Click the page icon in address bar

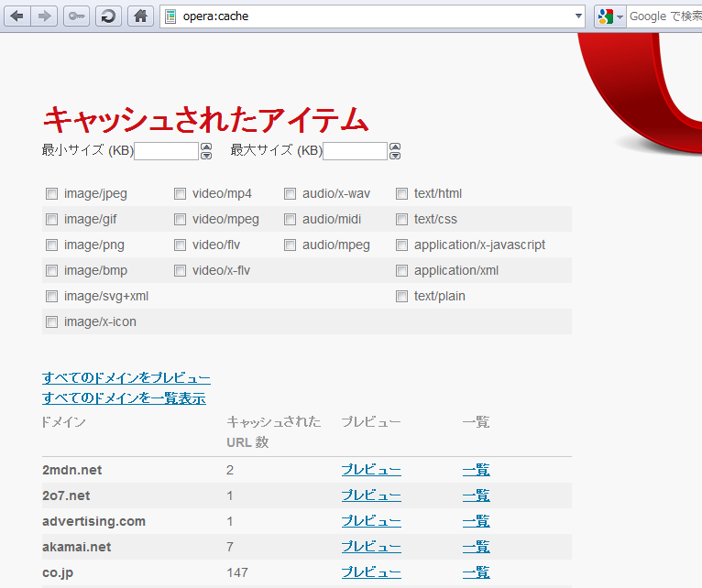[x=170, y=16]
